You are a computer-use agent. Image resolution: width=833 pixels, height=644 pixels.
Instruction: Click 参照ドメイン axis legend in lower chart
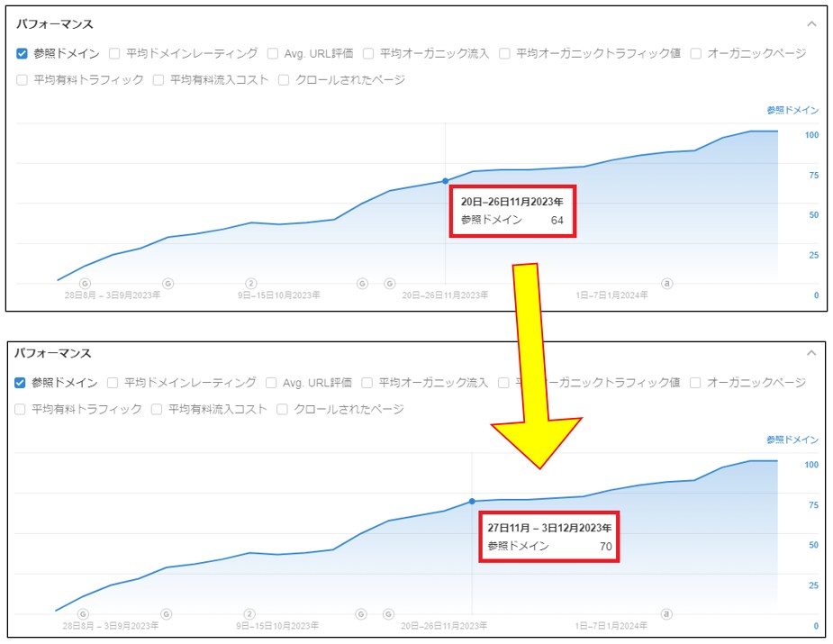point(792,440)
